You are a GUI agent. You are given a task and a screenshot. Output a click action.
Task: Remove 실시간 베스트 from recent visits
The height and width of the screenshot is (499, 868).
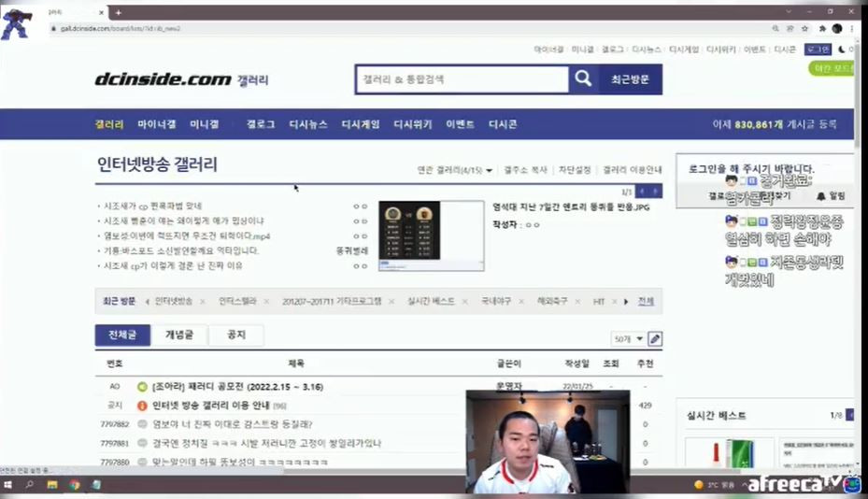pyautogui.click(x=465, y=302)
